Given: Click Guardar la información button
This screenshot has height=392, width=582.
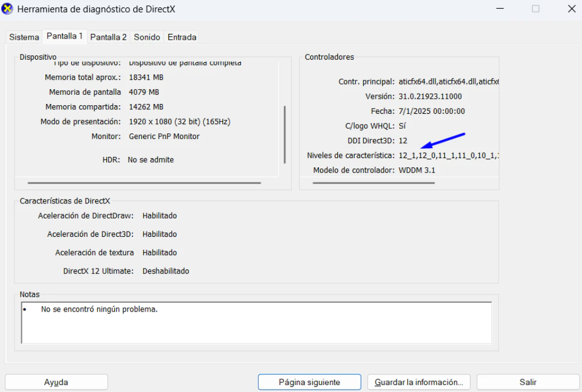Looking at the screenshot, I should (419, 382).
